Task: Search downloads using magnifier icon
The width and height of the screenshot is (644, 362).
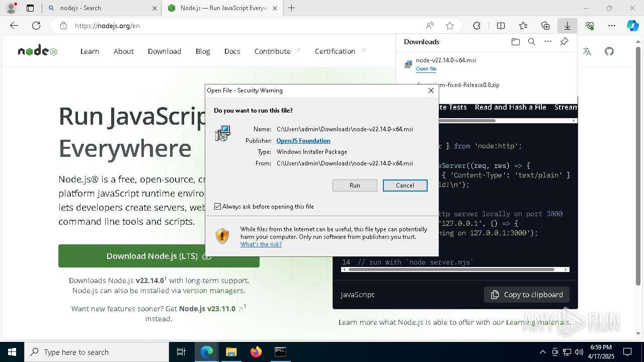Action: tap(531, 42)
